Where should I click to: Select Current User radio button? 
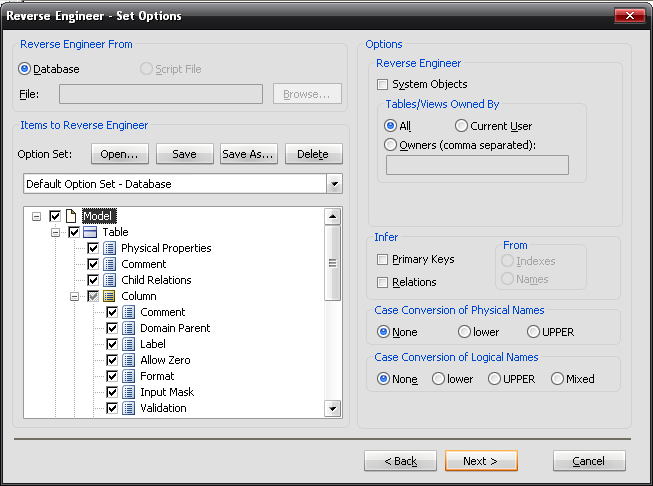coord(461,126)
